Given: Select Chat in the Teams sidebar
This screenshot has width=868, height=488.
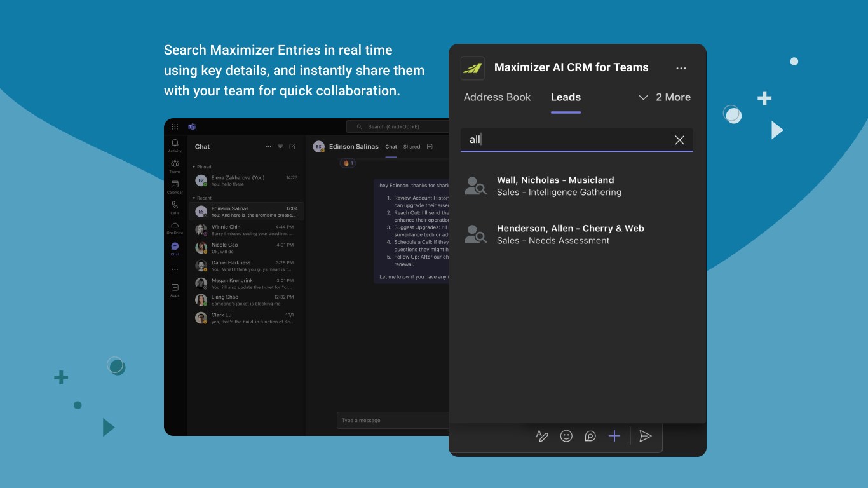Looking at the screenshot, I should click(175, 248).
